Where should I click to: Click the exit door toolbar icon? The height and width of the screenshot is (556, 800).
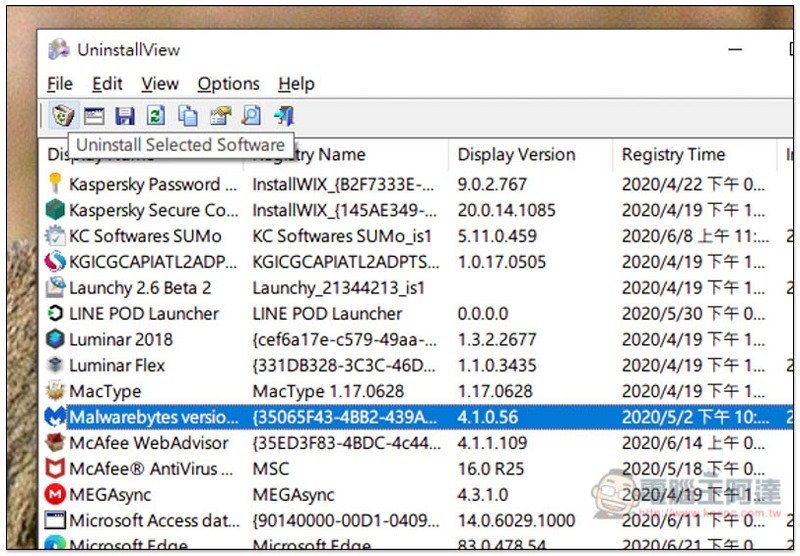(x=283, y=115)
